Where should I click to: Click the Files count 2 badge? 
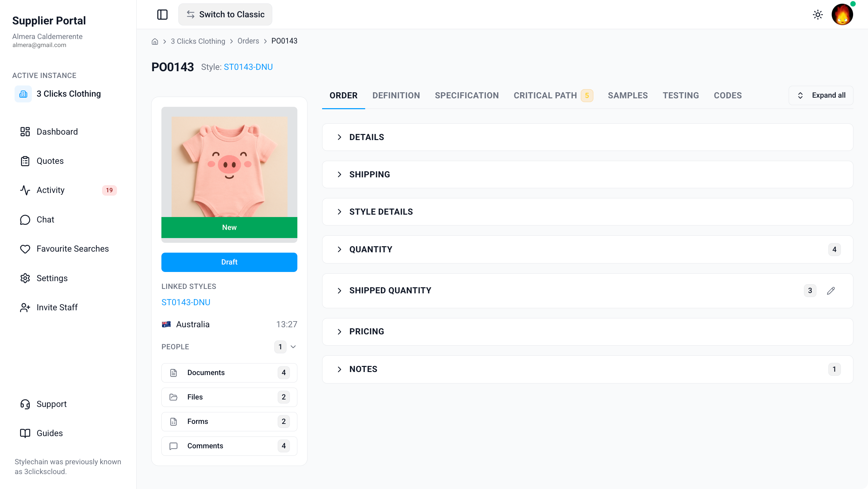pos(284,397)
